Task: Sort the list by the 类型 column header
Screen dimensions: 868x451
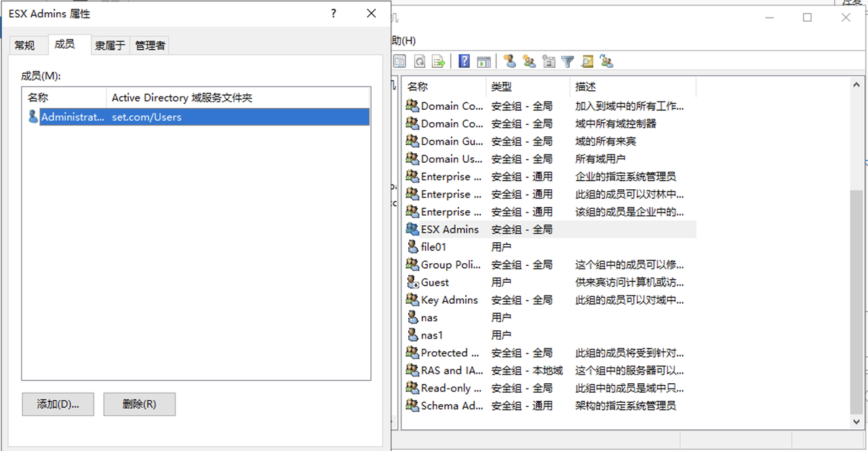Action: click(528, 87)
